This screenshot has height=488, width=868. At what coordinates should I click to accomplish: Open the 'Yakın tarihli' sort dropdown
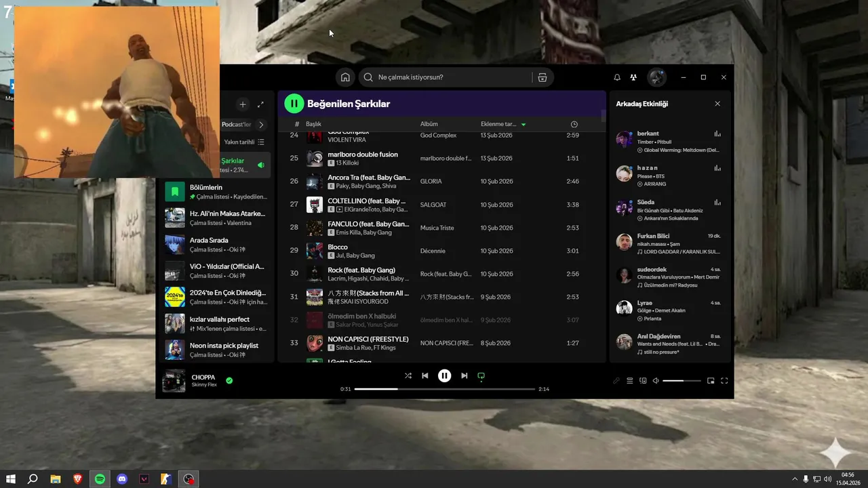point(244,142)
